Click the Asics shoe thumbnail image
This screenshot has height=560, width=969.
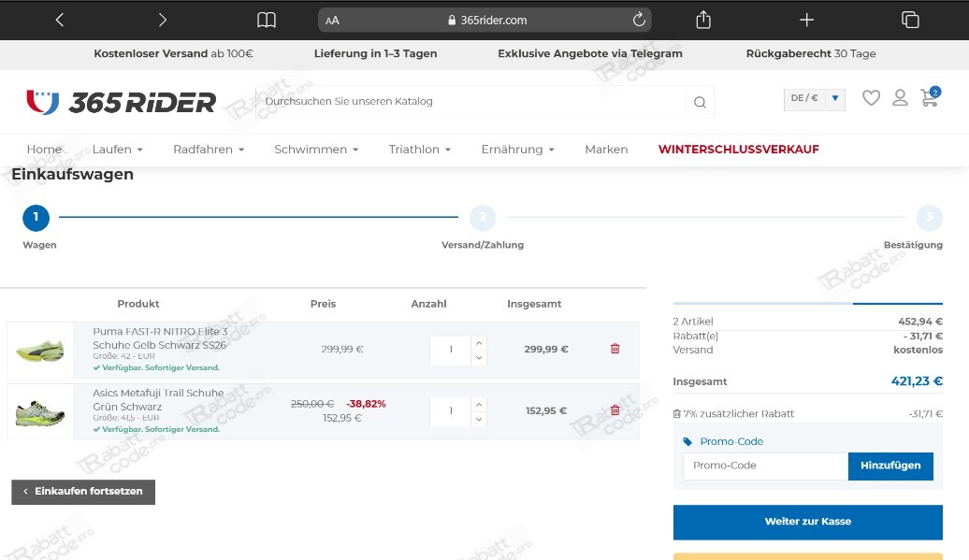[40, 412]
